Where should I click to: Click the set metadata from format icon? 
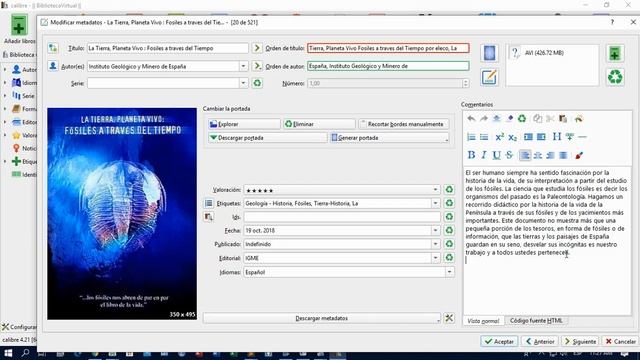click(489, 77)
